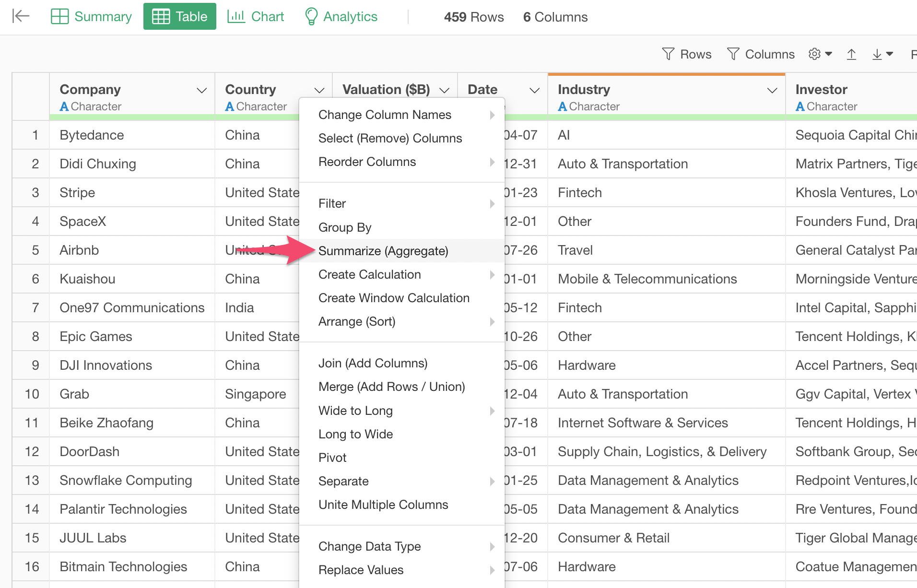Open the Summary view
The image size is (917, 588).
coord(91,16)
